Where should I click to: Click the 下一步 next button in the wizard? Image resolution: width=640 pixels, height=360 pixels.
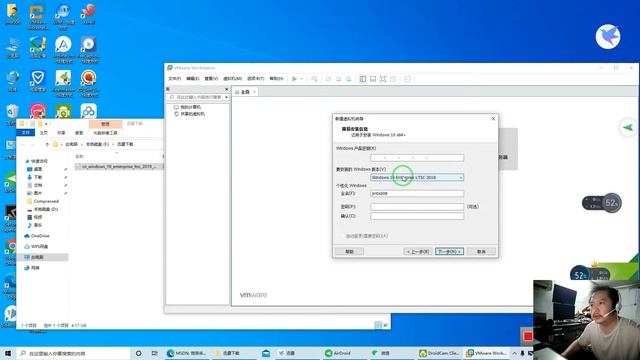pyautogui.click(x=449, y=251)
